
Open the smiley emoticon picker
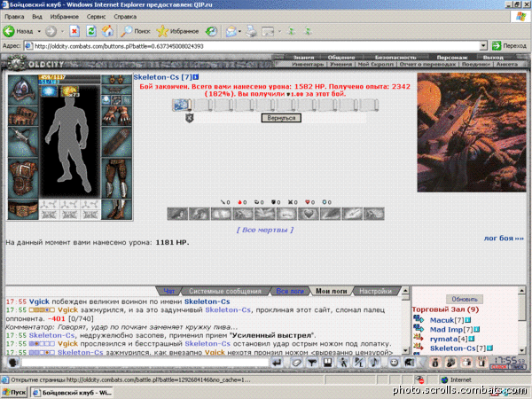pyautogui.click(x=394, y=363)
